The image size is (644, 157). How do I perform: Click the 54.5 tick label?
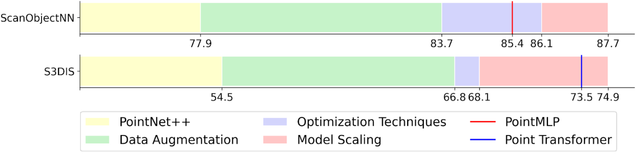[222, 97]
